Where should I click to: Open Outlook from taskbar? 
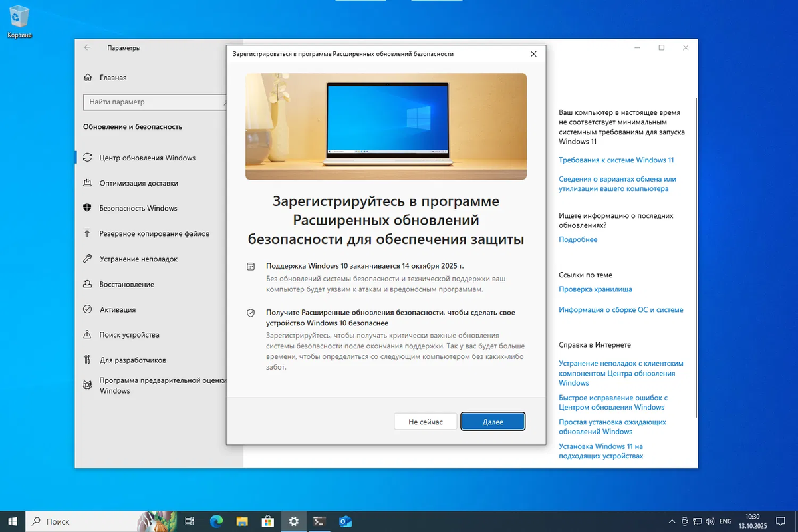tap(345, 521)
